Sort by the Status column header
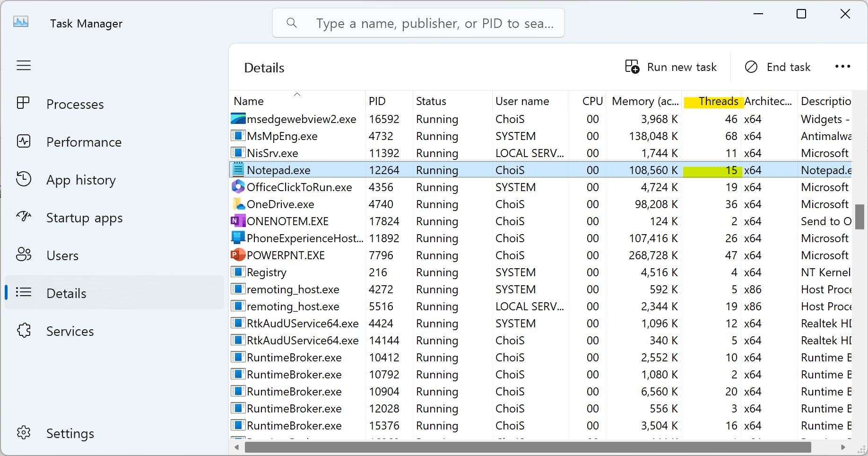 [452, 101]
